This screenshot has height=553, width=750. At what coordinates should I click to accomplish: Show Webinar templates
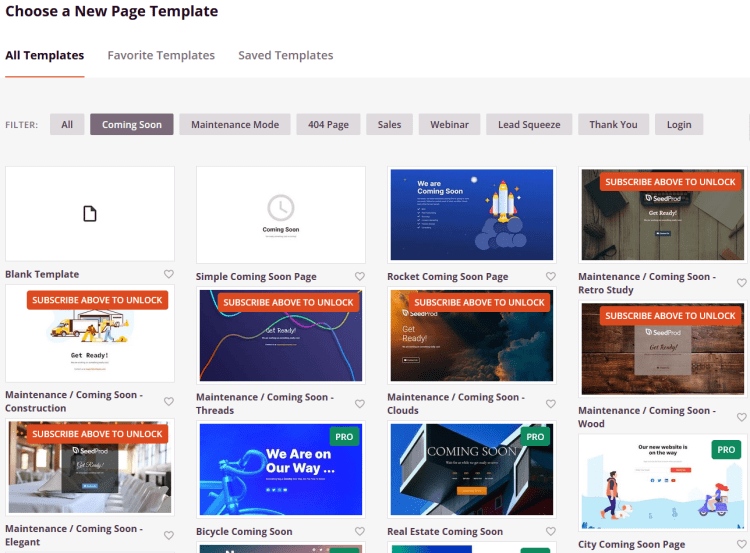[x=449, y=124]
